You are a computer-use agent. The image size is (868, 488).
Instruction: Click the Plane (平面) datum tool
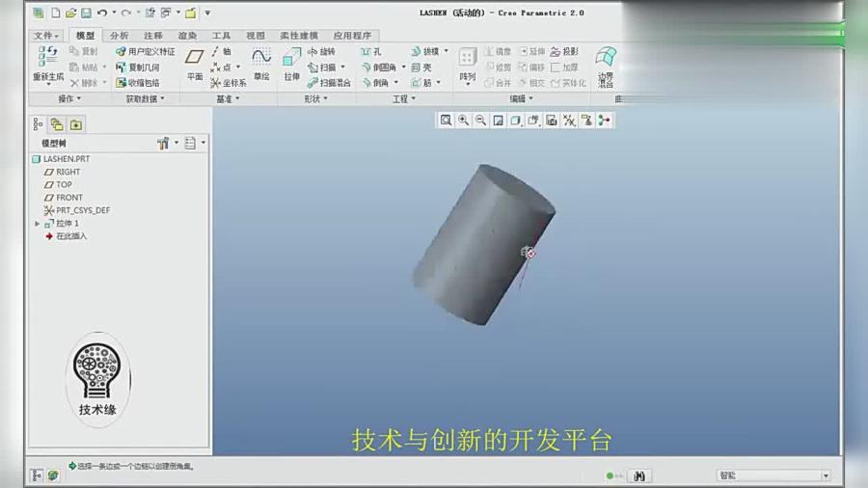point(195,64)
